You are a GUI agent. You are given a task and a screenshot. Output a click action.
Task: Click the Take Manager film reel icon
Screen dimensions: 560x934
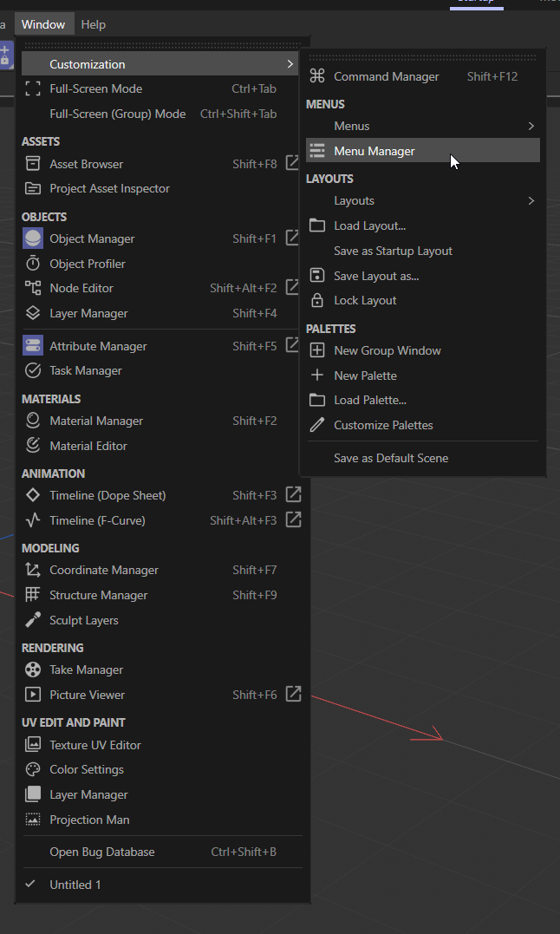point(33,669)
